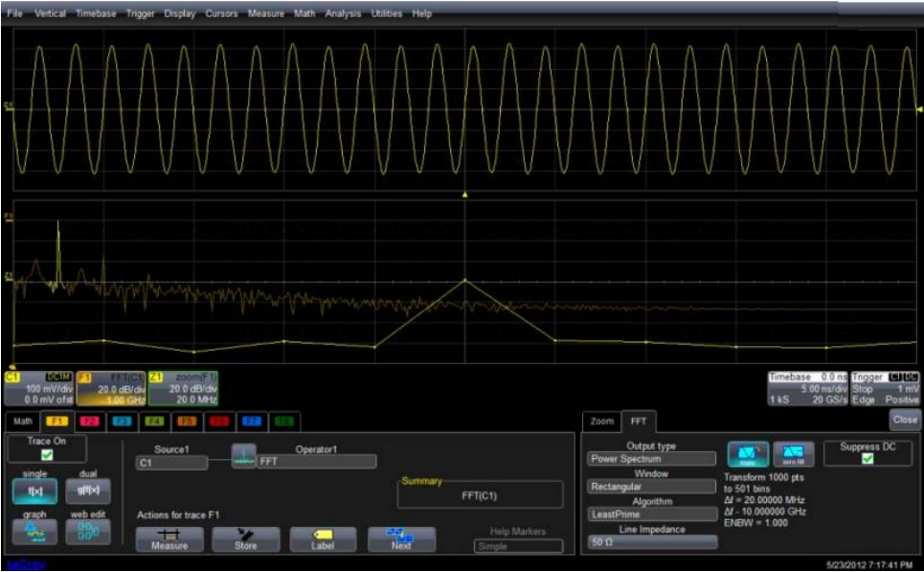
Task: Click the Source1 C1 input field
Action: 170,463
